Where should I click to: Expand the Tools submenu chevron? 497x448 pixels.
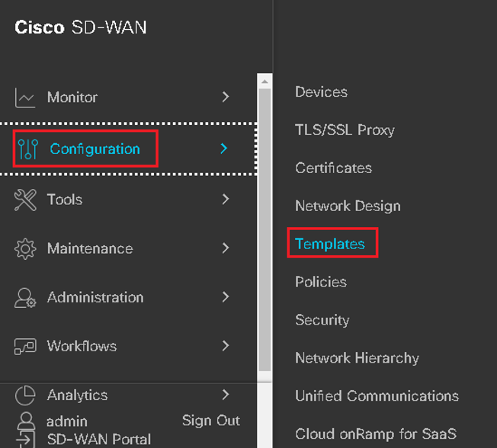(226, 199)
